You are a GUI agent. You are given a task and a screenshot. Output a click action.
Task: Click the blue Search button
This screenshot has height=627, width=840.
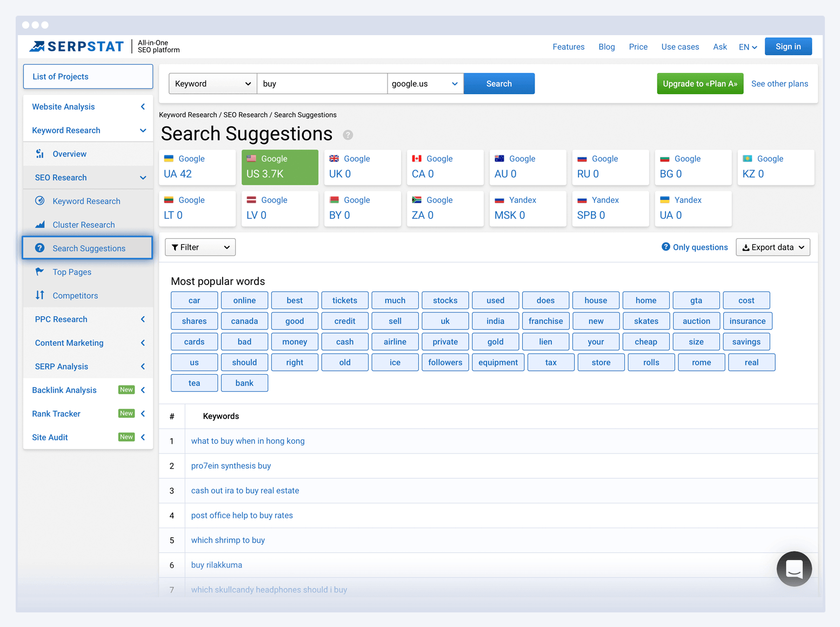[x=499, y=84]
